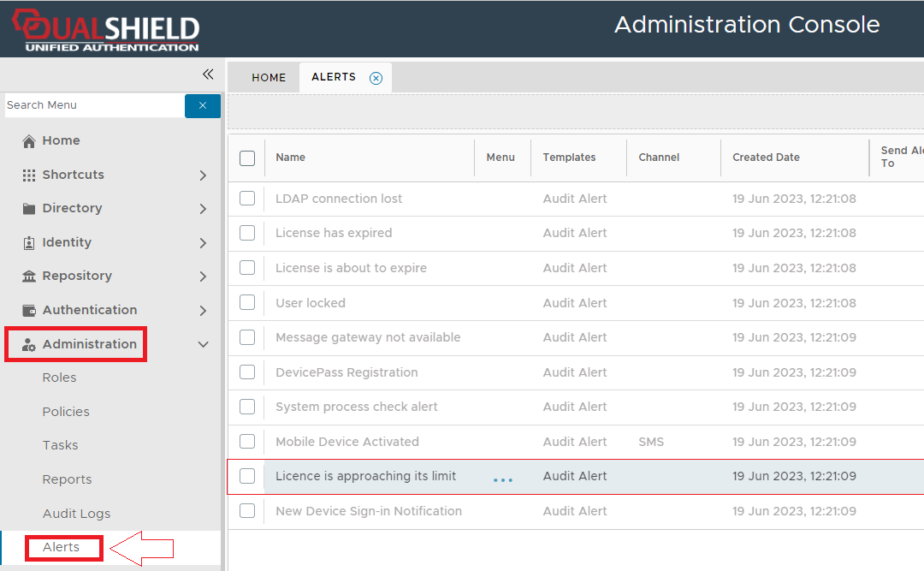Open the Roles menu item
This screenshot has height=571, width=924.
[x=59, y=378]
